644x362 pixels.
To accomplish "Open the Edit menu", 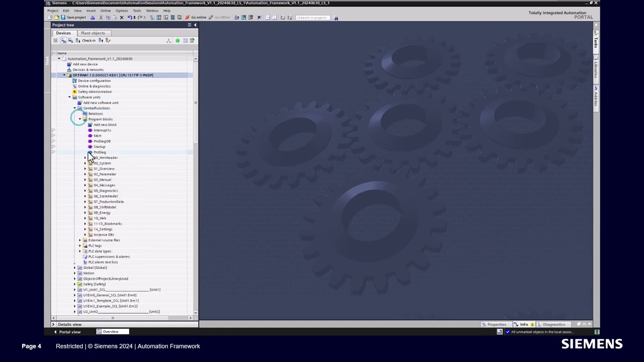I will (x=66, y=11).
